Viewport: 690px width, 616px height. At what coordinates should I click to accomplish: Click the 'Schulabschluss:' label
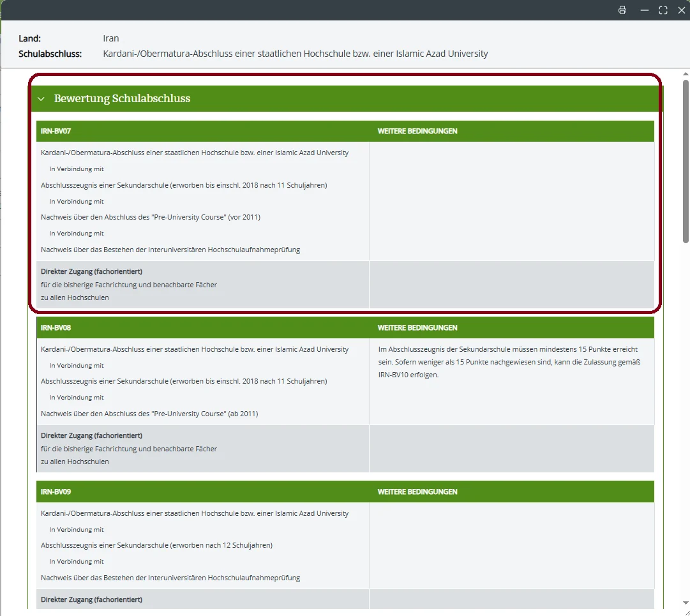coord(50,54)
